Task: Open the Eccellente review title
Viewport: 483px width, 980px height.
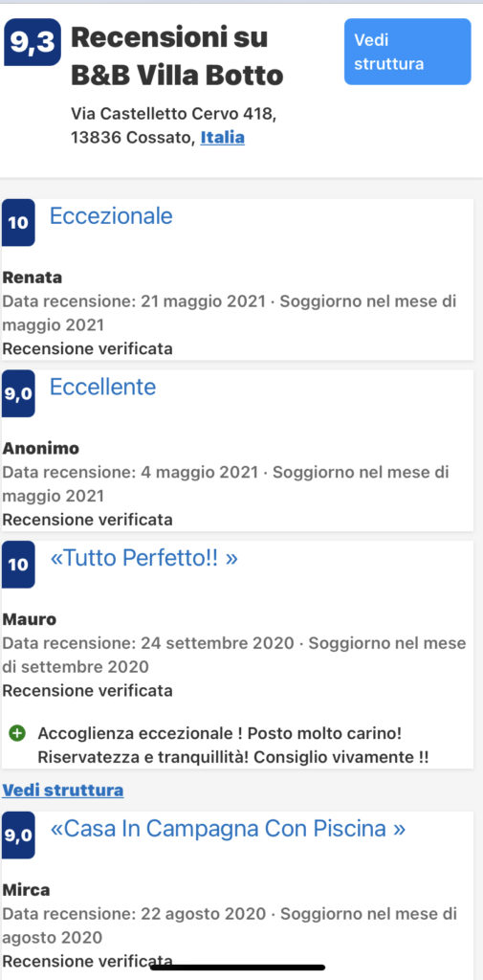Action: 102,387
